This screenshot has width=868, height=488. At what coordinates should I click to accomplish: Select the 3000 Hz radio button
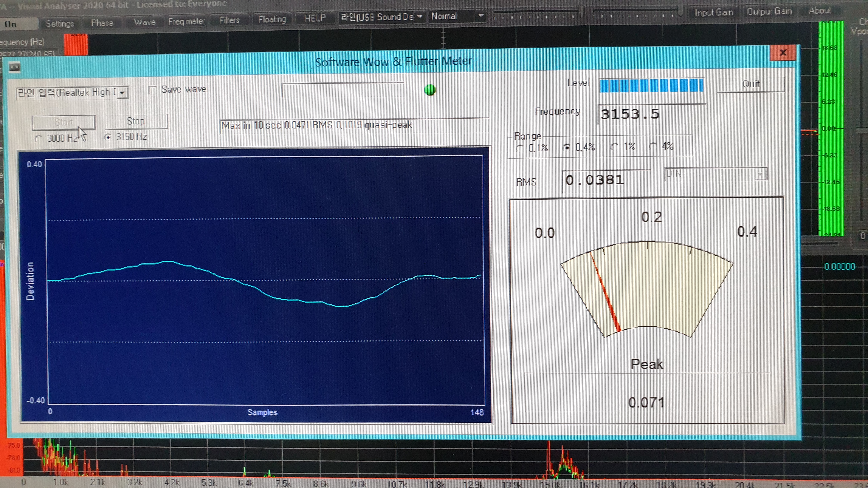coord(38,138)
